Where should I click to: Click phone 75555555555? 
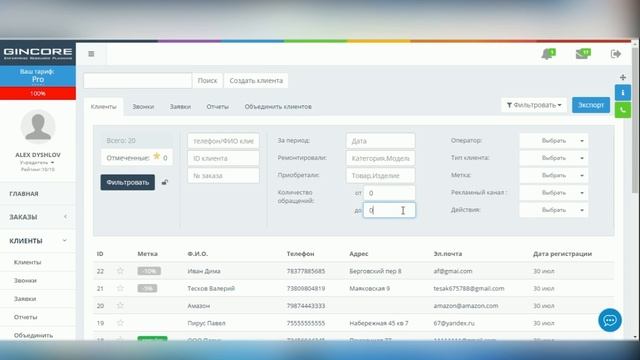pos(306,323)
